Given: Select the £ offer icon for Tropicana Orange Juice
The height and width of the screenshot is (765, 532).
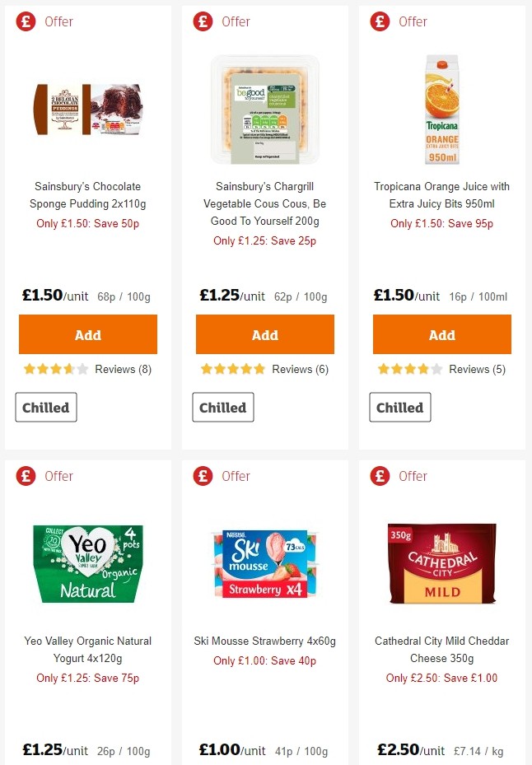Looking at the screenshot, I should click(380, 21).
